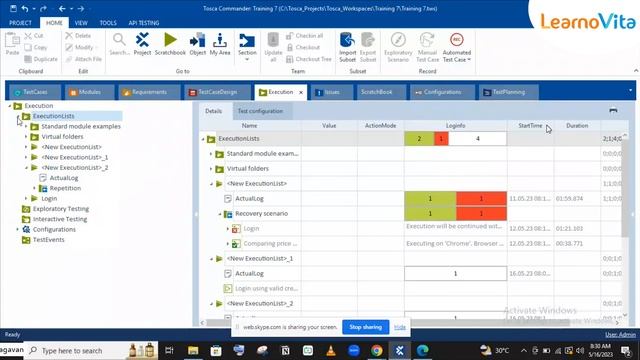Click Stop sharing button
Viewport: 640px width, 360px height.
365,327
